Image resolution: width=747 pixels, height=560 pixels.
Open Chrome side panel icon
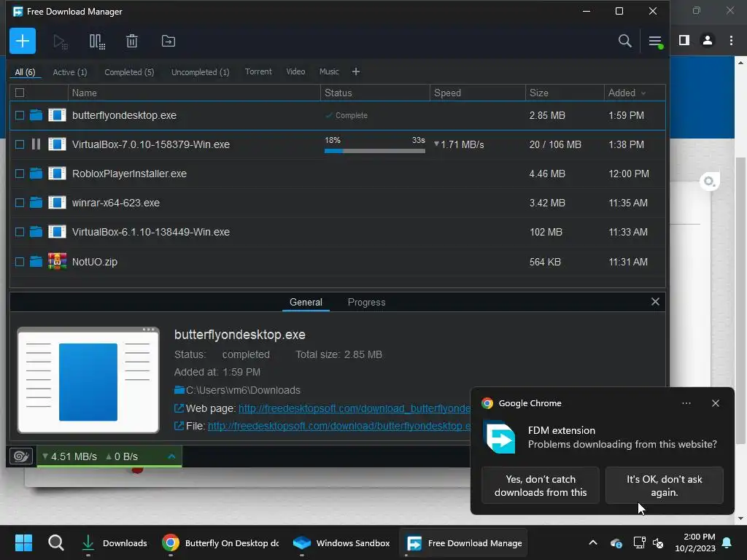[x=684, y=41]
